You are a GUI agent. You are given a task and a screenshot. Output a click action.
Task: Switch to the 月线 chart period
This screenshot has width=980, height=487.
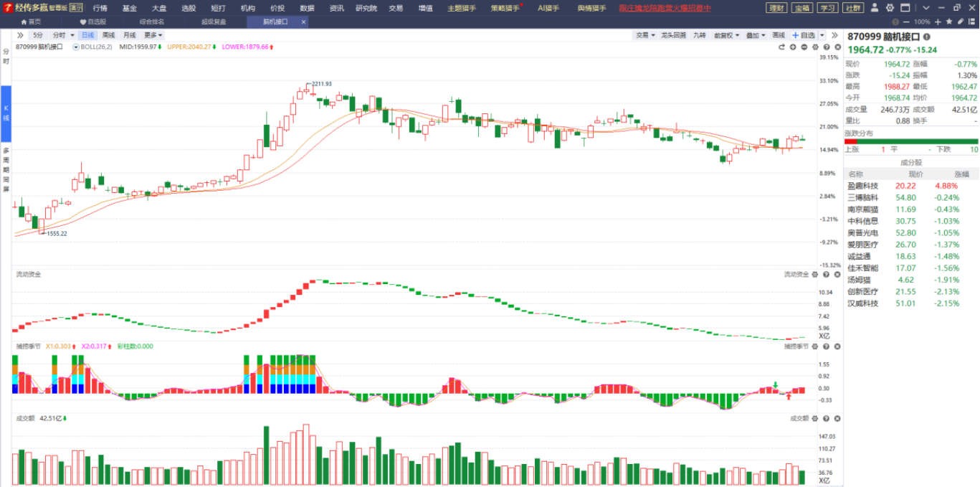(x=129, y=35)
